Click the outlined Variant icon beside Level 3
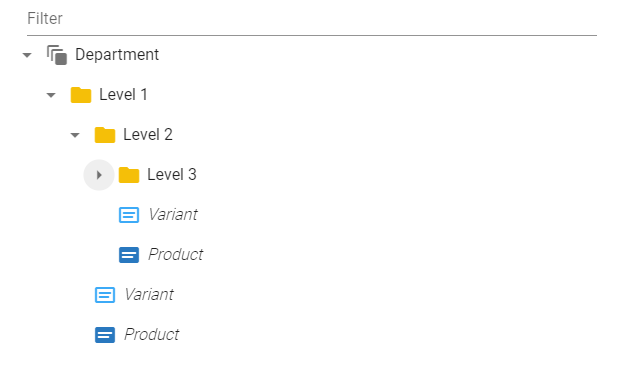628x366 pixels. point(129,215)
